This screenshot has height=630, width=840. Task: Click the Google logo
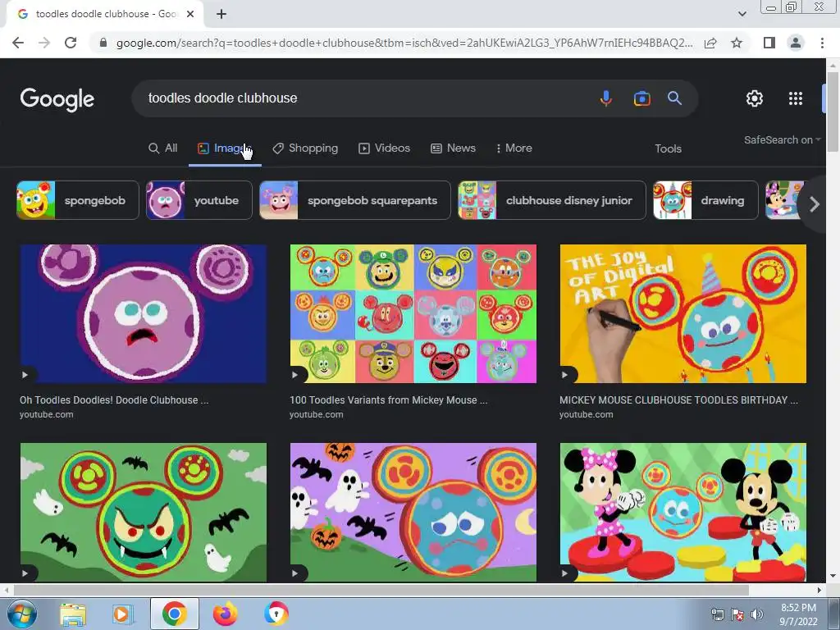click(x=57, y=99)
